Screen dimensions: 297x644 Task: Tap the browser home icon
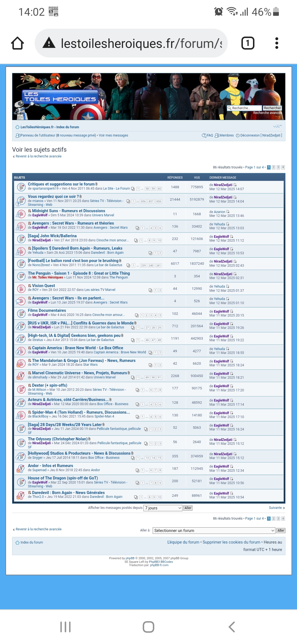18,43
